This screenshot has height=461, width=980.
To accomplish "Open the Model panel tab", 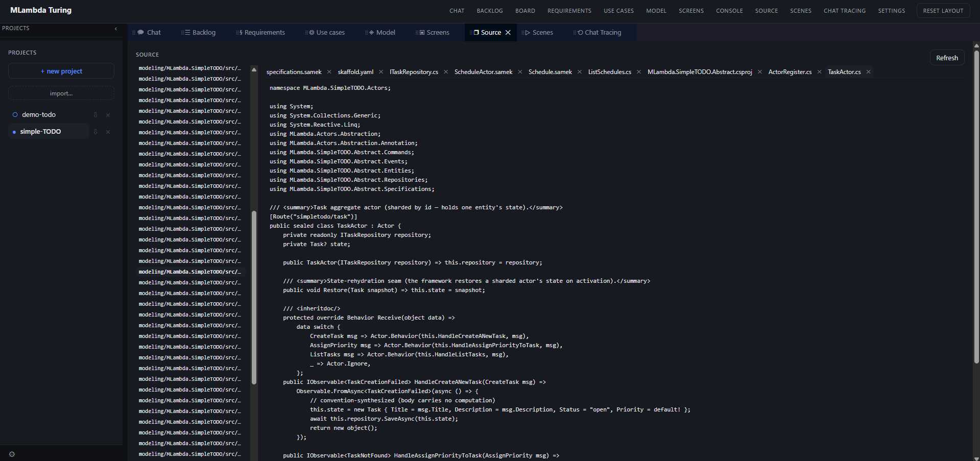I will (381, 33).
